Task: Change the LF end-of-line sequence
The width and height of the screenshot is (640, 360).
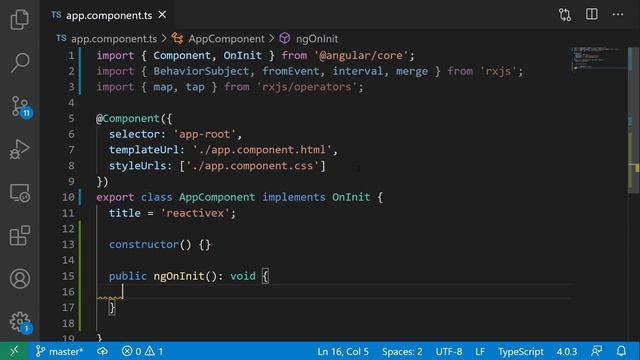Action: coord(480,351)
